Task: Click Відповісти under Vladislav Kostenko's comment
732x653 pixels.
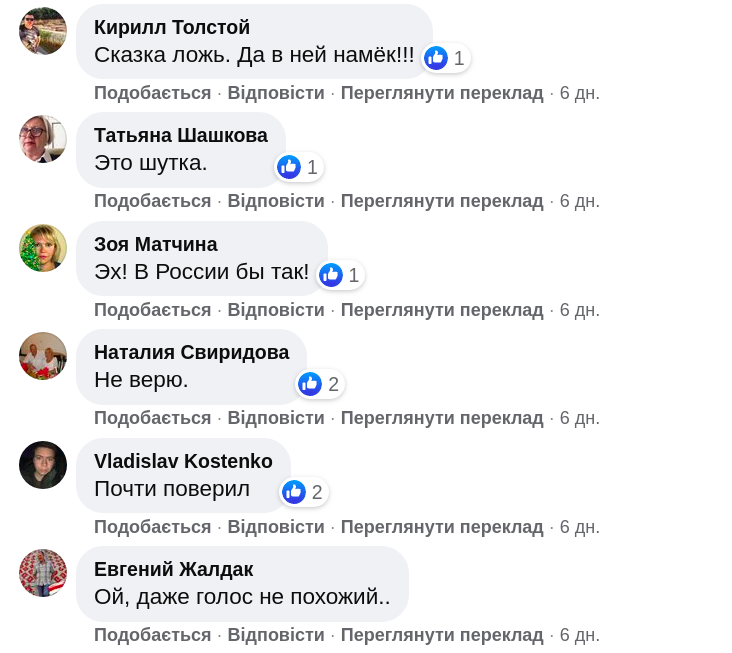Action: tap(276, 527)
